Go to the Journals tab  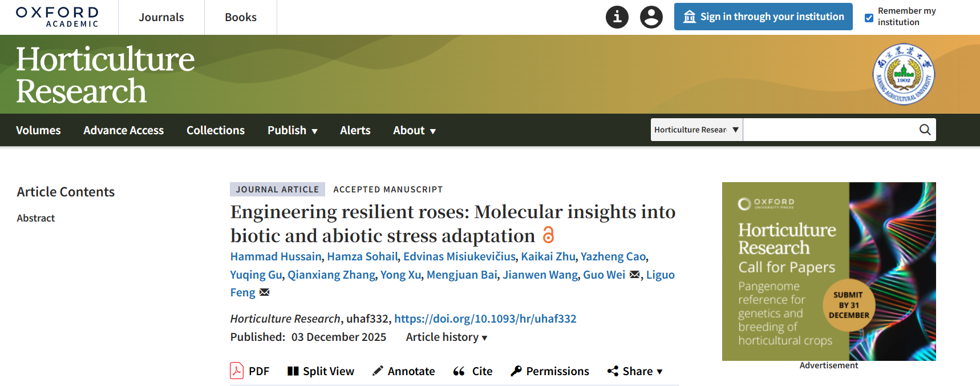pos(161,17)
